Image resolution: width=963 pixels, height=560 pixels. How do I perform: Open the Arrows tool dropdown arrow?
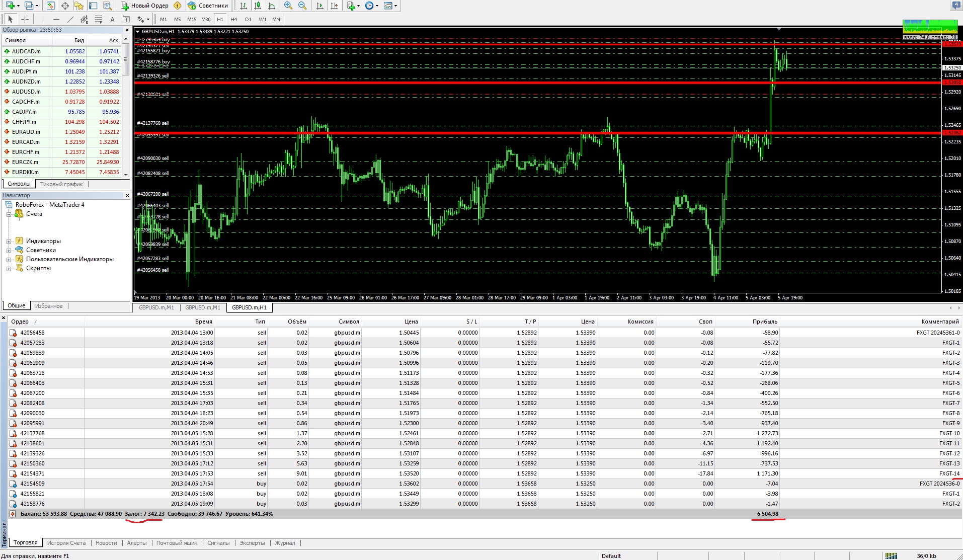(x=148, y=20)
